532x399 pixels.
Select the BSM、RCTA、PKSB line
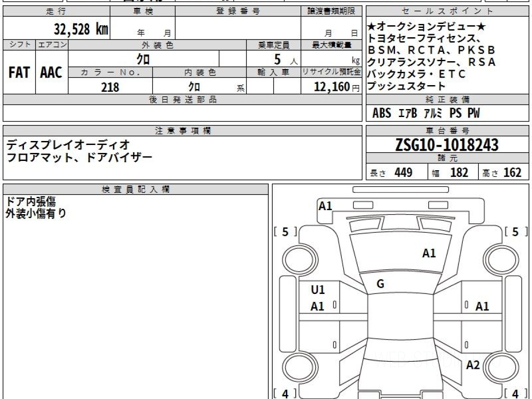pyautogui.click(x=431, y=50)
